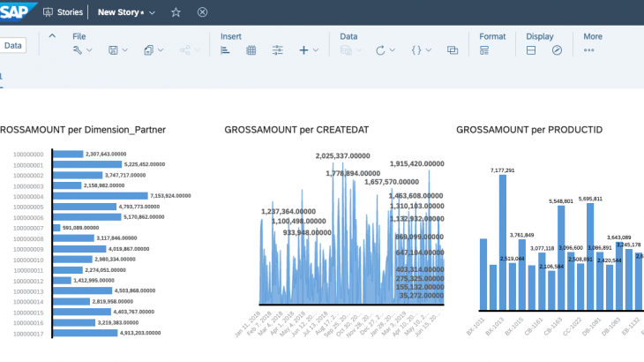This screenshot has height=362, width=644.
Task: Open the New Story title dropdown
Action: tap(153, 13)
